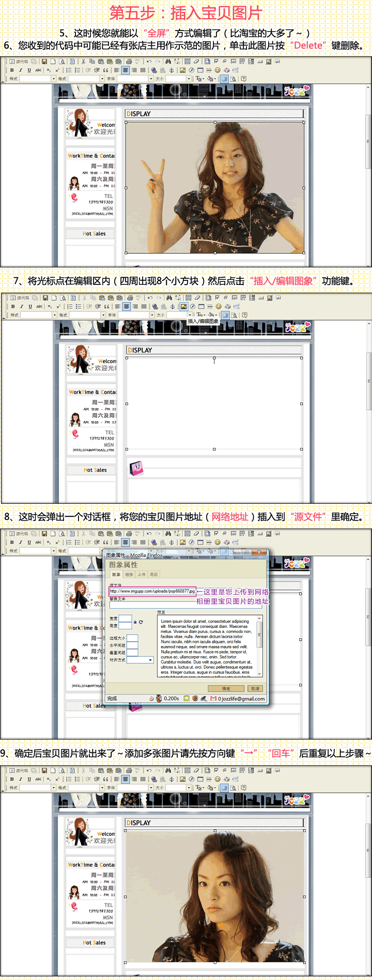Click center-align icon in step 5 toolbar
372x980 pixels.
pos(126,70)
